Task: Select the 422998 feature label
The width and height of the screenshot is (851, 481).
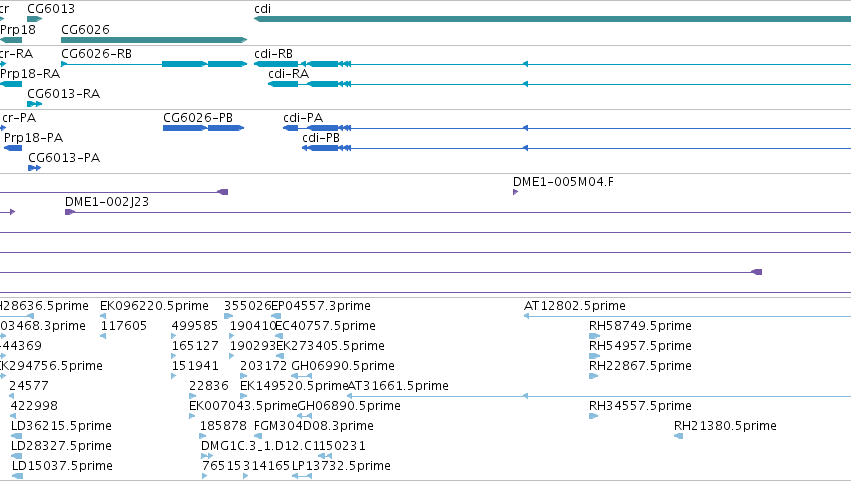Action: coord(34,406)
